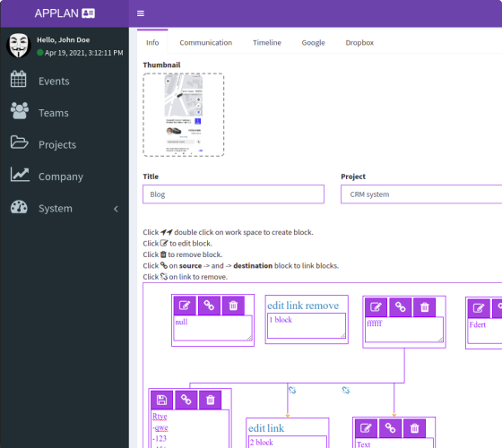
Task: Click the 'Hello, John Doe' greeting text
Action: point(64,40)
